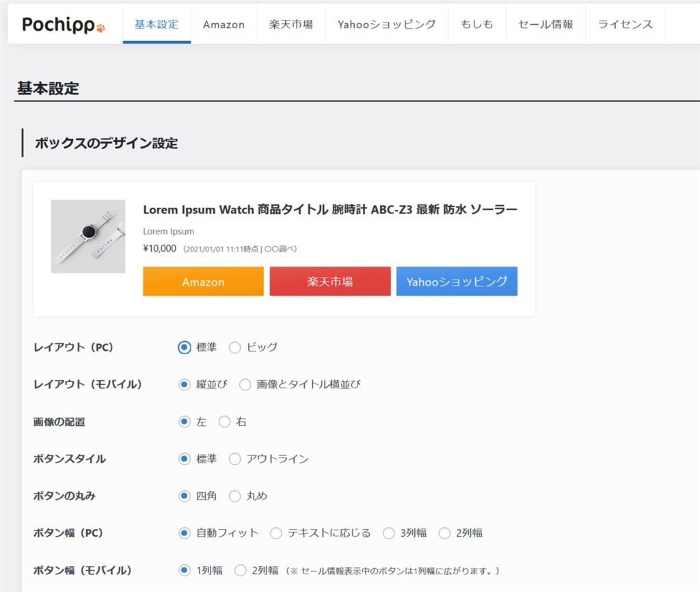Click the ボタン幅 (PC) setting label
This screenshot has height=592, width=700.
point(68,533)
